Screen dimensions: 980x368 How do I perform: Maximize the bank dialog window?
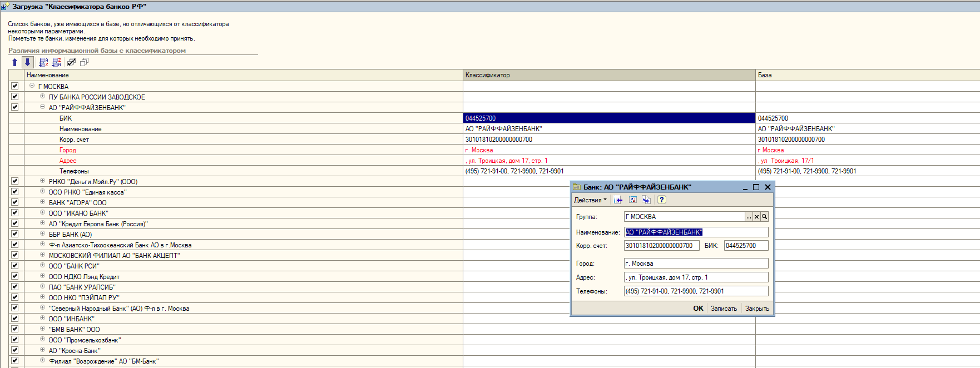tap(756, 187)
